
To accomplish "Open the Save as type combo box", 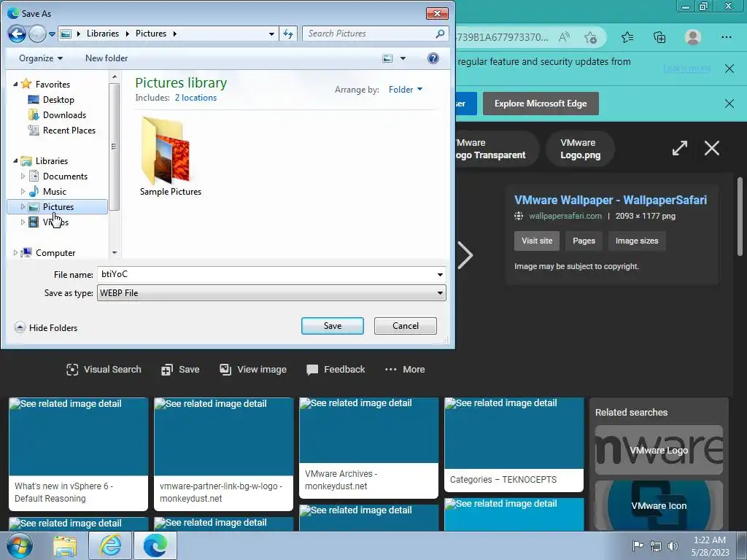I will (271, 293).
